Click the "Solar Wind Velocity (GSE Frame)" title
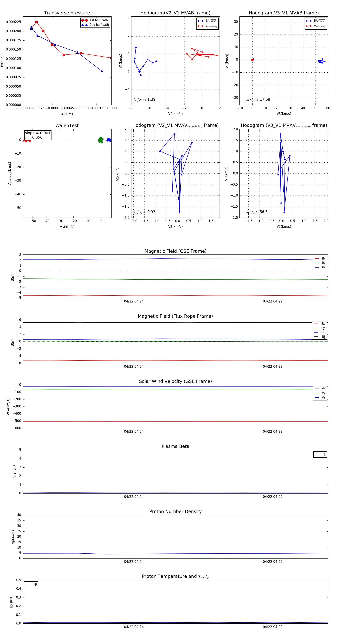Image resolution: width=351 pixels, height=644 pixels. click(x=175, y=381)
